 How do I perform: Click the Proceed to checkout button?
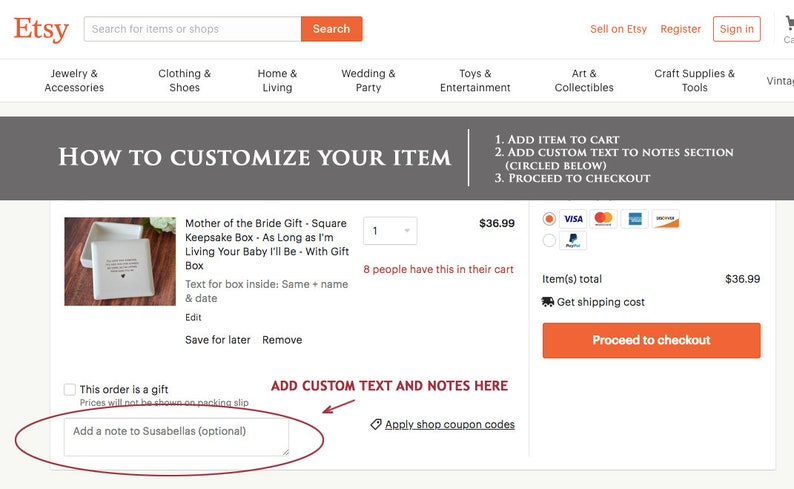(x=651, y=340)
